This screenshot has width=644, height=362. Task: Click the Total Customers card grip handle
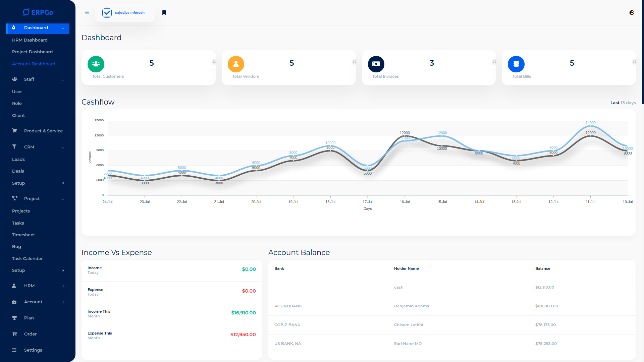tap(214, 62)
